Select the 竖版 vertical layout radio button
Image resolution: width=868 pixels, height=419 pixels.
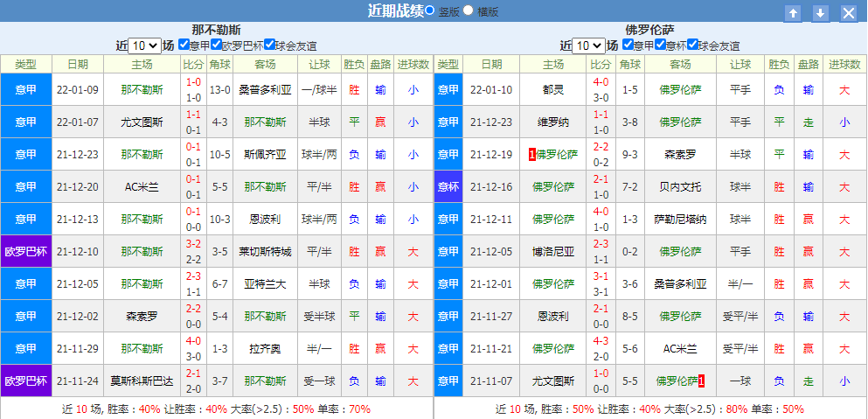click(x=430, y=10)
